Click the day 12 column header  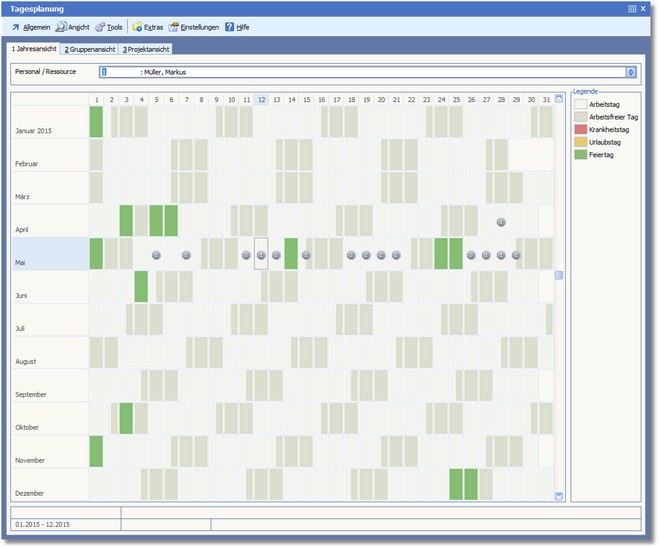[x=261, y=100]
